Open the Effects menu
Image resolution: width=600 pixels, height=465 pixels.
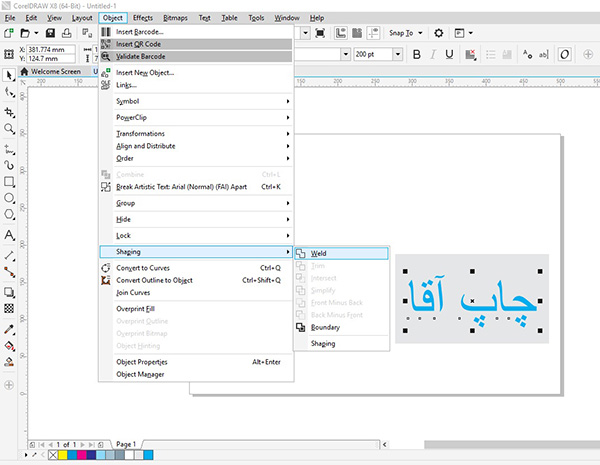[x=143, y=18]
